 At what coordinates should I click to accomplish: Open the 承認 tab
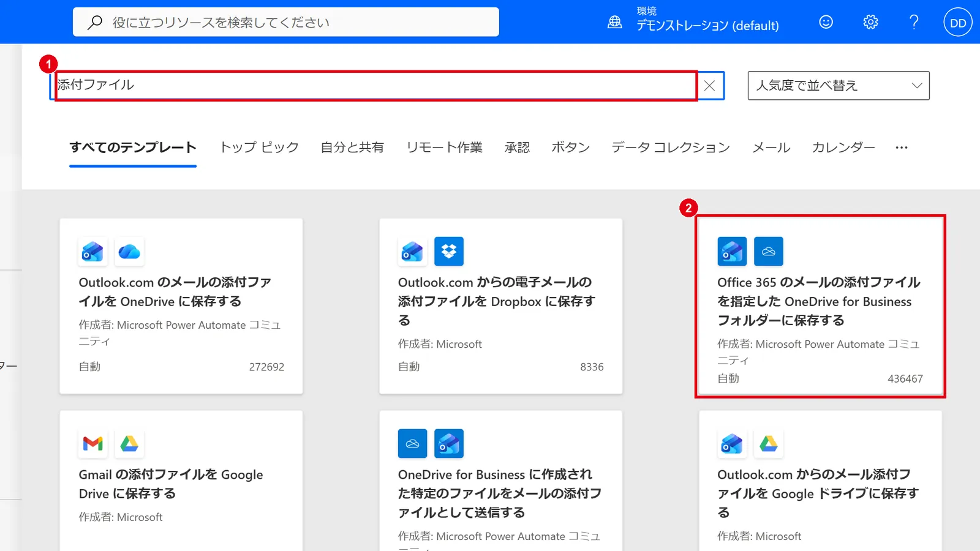tap(517, 148)
